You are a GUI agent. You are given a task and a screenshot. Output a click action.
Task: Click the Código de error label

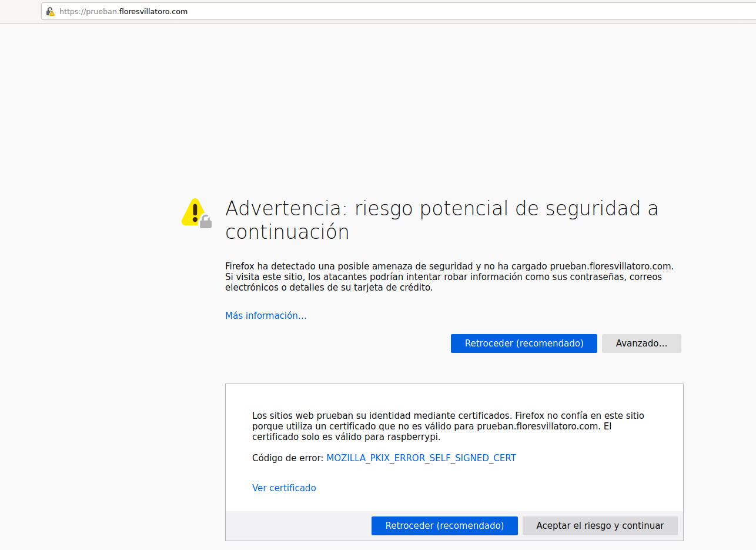tap(287, 458)
